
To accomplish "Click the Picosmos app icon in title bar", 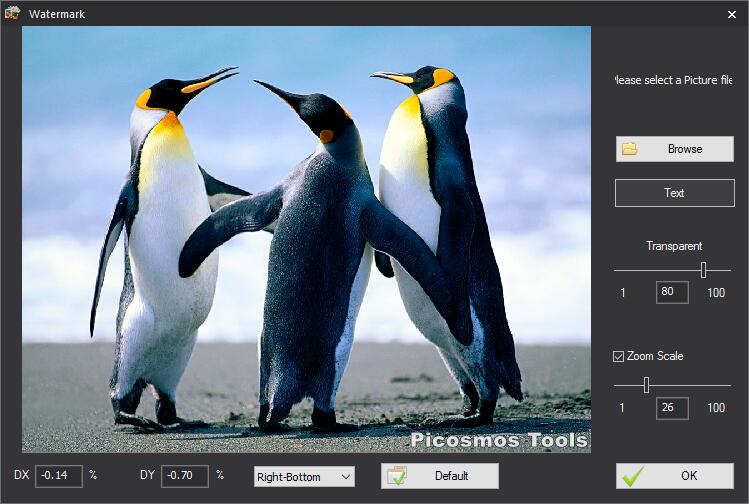I will pyautogui.click(x=13, y=13).
